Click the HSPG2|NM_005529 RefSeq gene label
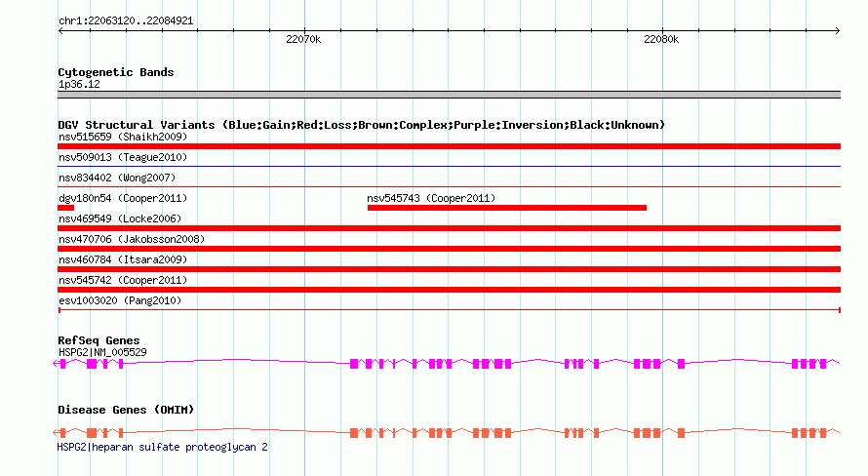The image size is (868, 476). 102,352
